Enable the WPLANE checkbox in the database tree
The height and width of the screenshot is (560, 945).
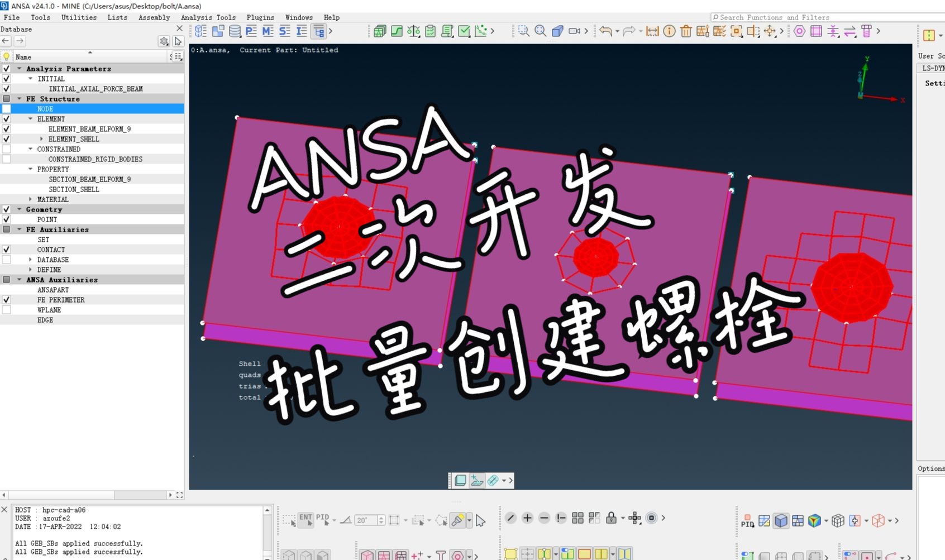pyautogui.click(x=6, y=309)
